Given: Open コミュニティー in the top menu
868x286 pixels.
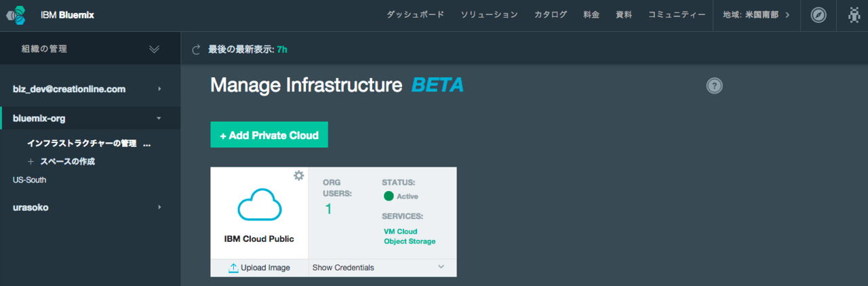Looking at the screenshot, I should coord(677,15).
